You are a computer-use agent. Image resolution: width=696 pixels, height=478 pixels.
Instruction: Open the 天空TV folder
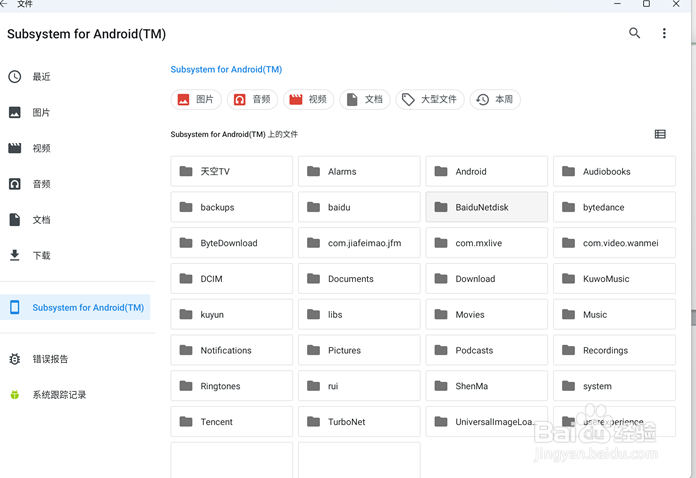(x=232, y=171)
